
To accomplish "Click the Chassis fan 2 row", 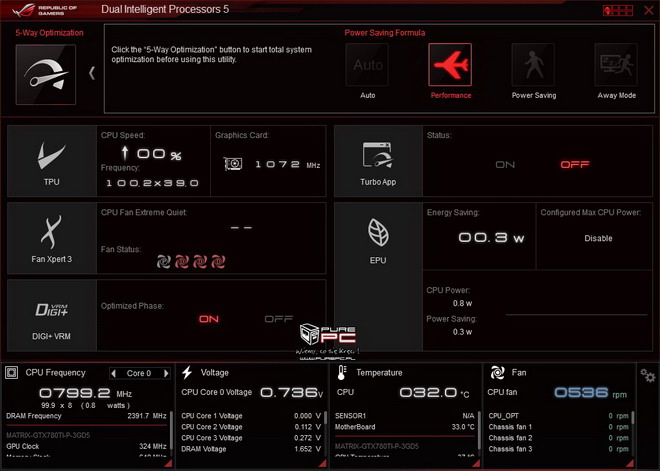I will click(x=558, y=438).
